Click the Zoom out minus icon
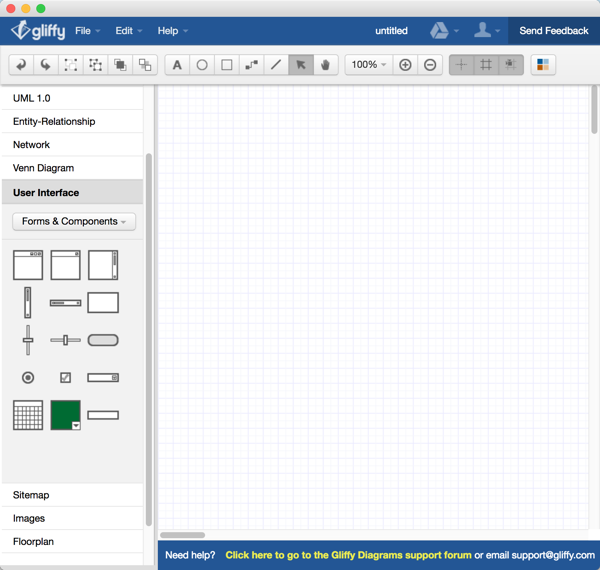This screenshot has width=600, height=570. tap(430, 65)
